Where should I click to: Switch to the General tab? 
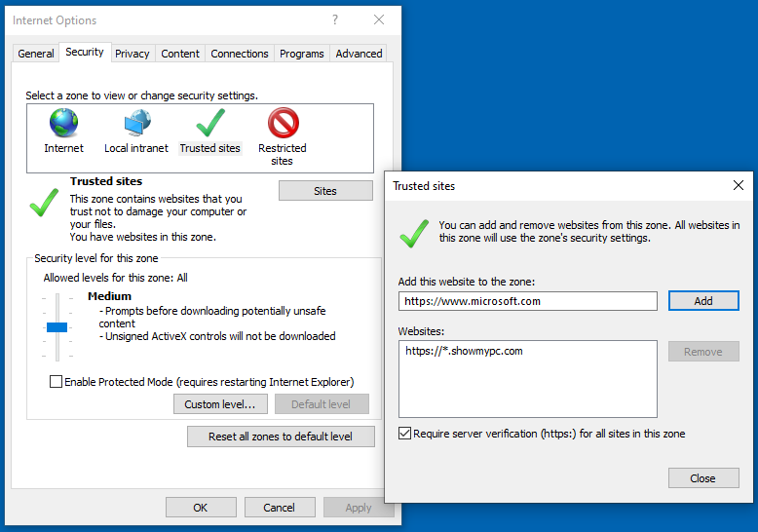(x=36, y=54)
